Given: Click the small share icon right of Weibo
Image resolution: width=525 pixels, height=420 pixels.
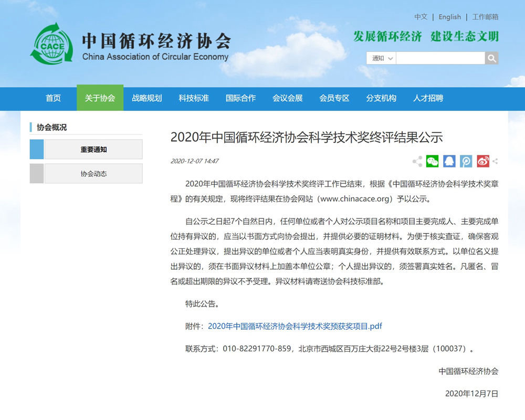Looking at the screenshot, I should [495, 161].
